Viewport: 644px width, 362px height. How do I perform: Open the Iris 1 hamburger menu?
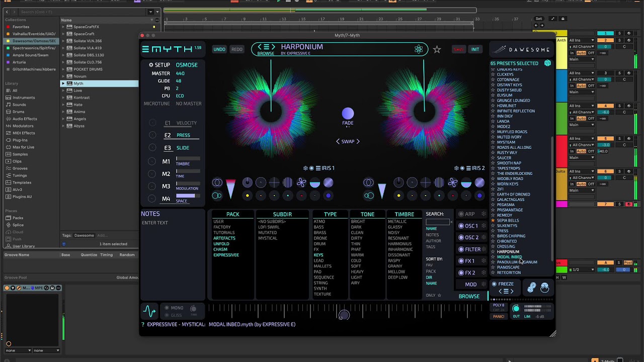pyautogui.click(x=317, y=168)
